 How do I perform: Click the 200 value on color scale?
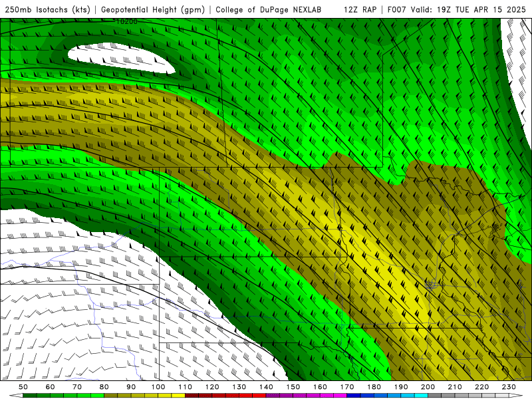click(428, 387)
